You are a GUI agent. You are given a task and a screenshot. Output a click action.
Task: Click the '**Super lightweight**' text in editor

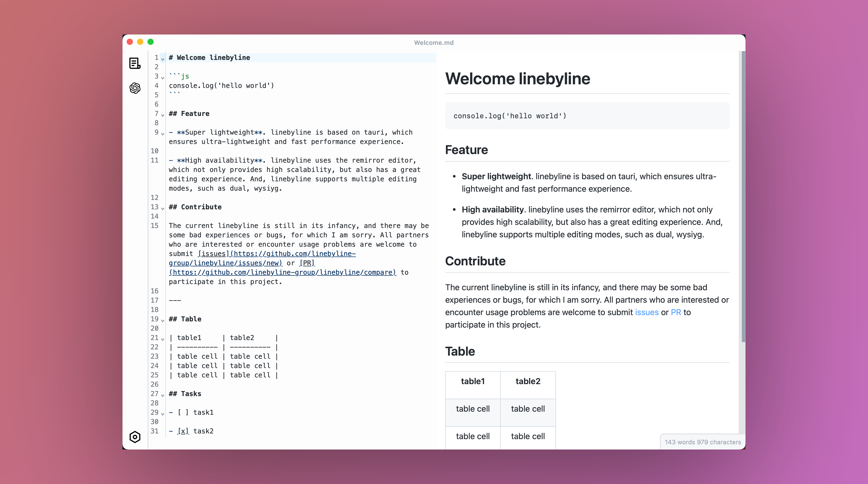click(219, 132)
